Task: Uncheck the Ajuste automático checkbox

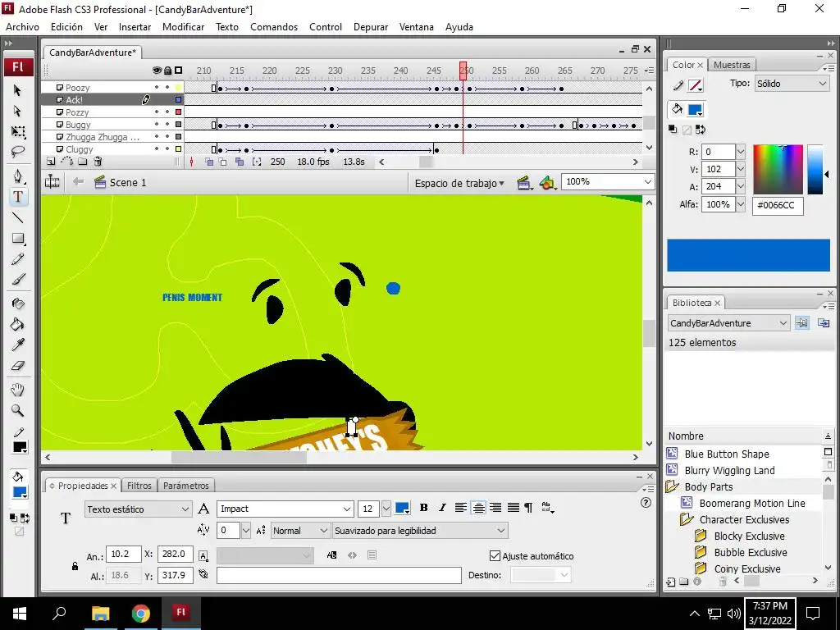Action: tap(495, 555)
